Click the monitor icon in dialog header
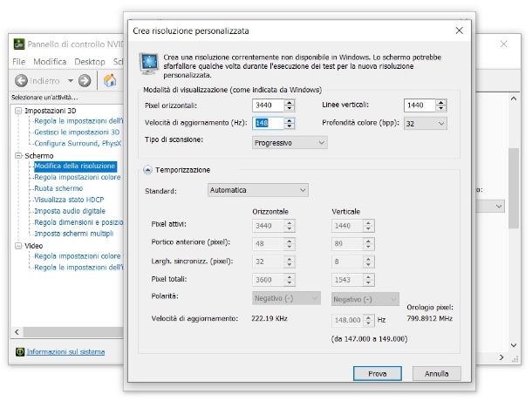532x401 pixels. pos(149,64)
